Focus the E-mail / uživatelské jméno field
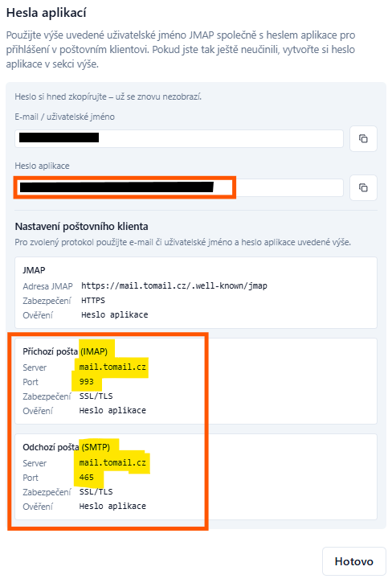This screenshot has width=392, height=587. coord(179,139)
